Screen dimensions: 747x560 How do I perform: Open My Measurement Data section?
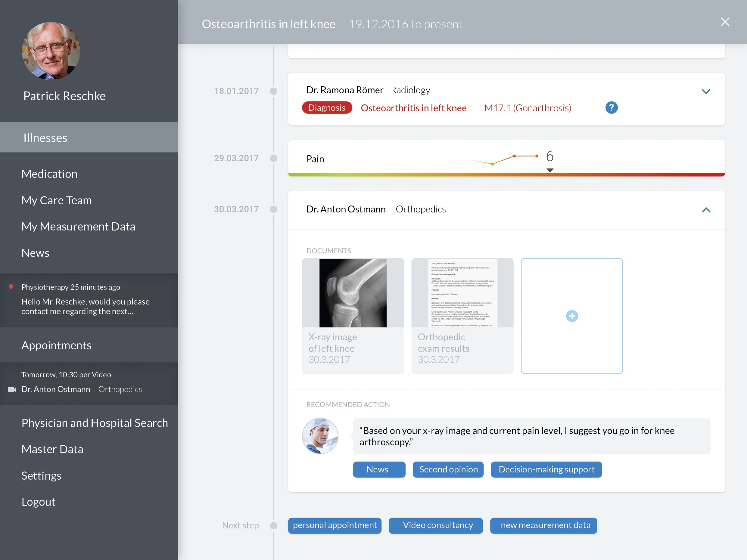tap(78, 227)
